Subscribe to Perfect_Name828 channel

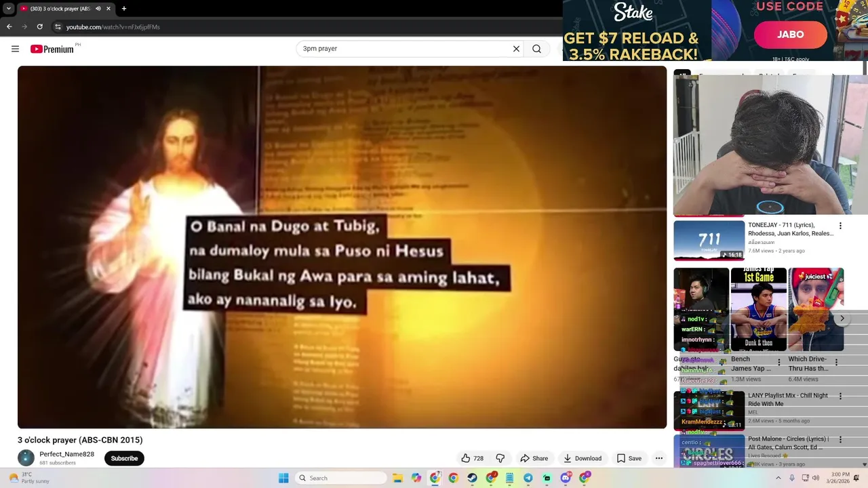tap(124, 458)
